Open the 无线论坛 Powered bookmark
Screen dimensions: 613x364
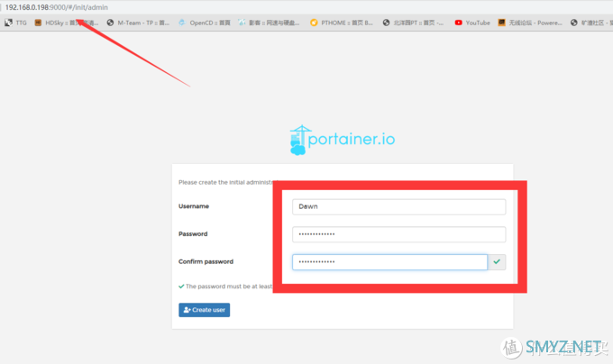click(530, 23)
